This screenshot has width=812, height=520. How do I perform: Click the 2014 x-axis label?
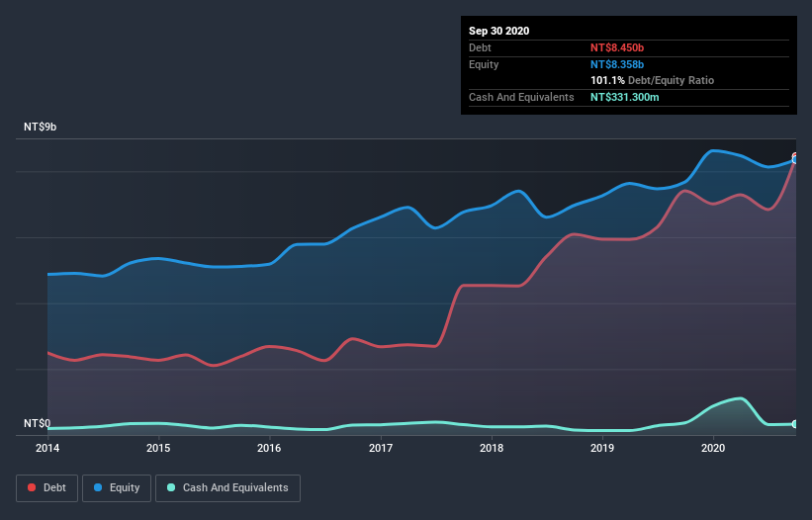click(47, 448)
